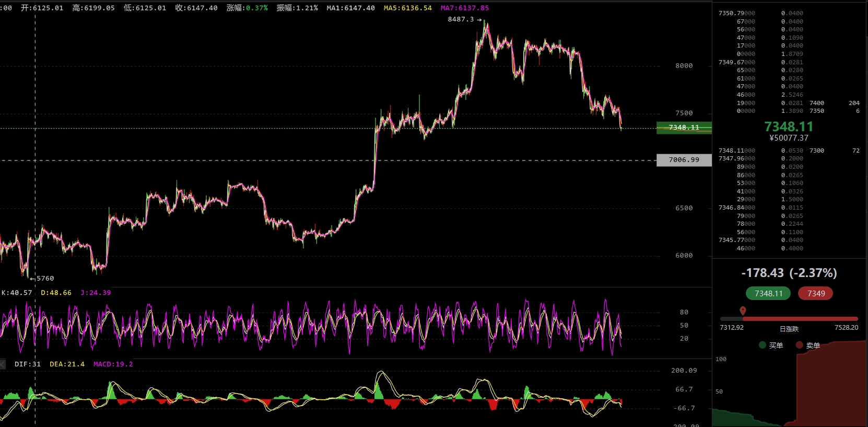Click the 7350 aggregated price level
This screenshot has width=868, height=427.
pos(817,111)
